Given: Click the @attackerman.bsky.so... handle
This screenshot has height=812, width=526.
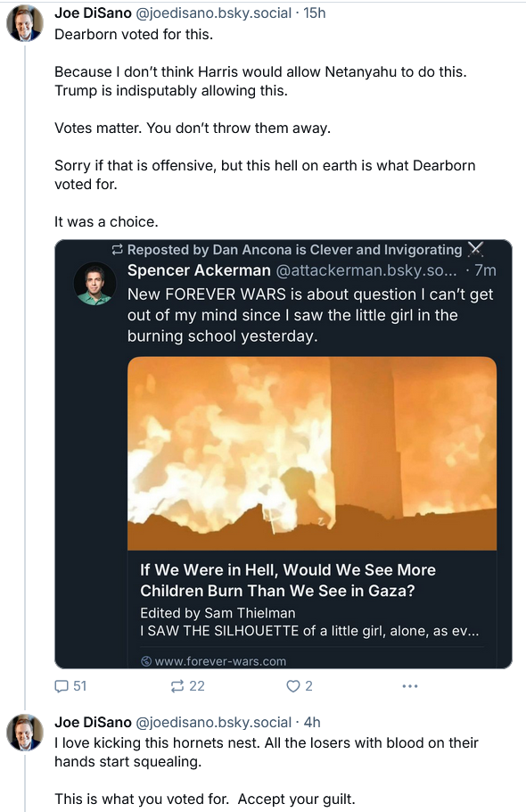Looking at the screenshot, I should click(366, 269).
